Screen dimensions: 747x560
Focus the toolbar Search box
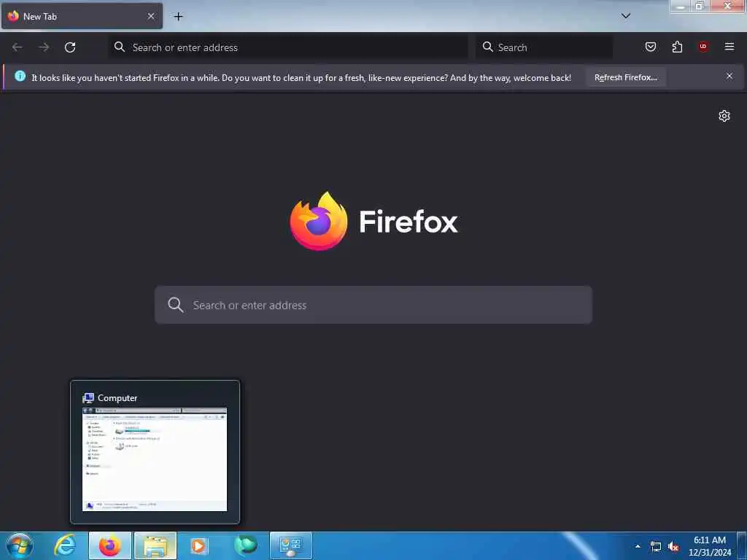tap(544, 47)
